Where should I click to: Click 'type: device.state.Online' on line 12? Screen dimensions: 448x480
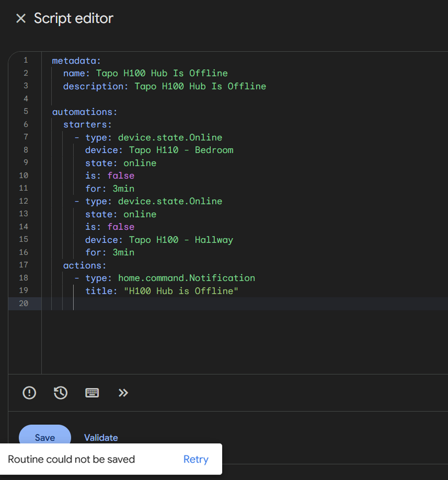[x=154, y=201]
